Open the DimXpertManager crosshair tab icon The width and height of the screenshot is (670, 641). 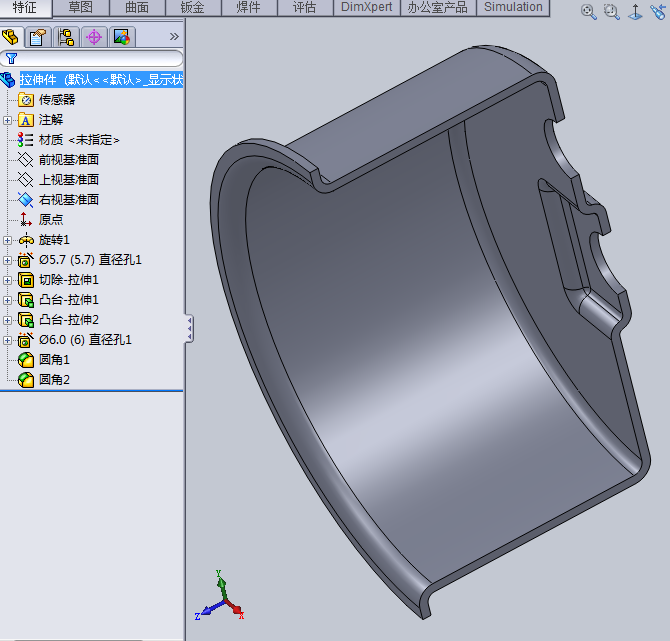[x=94, y=37]
